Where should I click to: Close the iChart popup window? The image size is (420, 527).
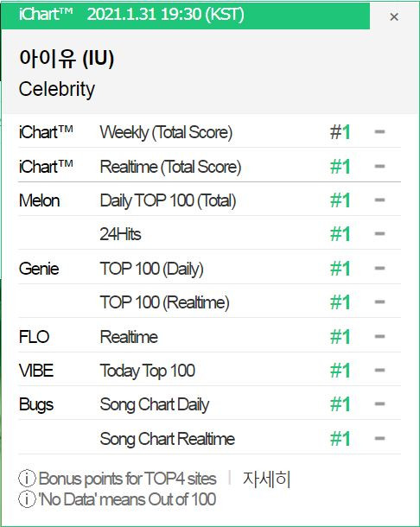pos(394,16)
